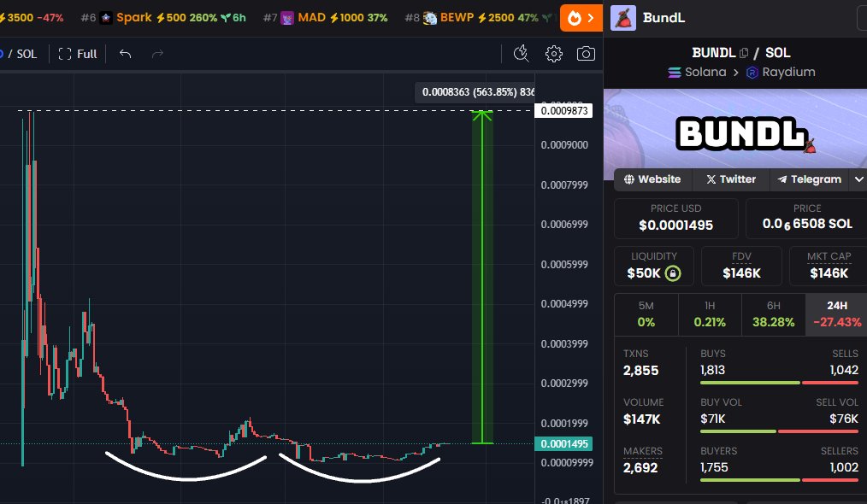Click the LIQUIDITY $50K box
Image resolution: width=867 pixels, height=504 pixels.
tap(653, 266)
